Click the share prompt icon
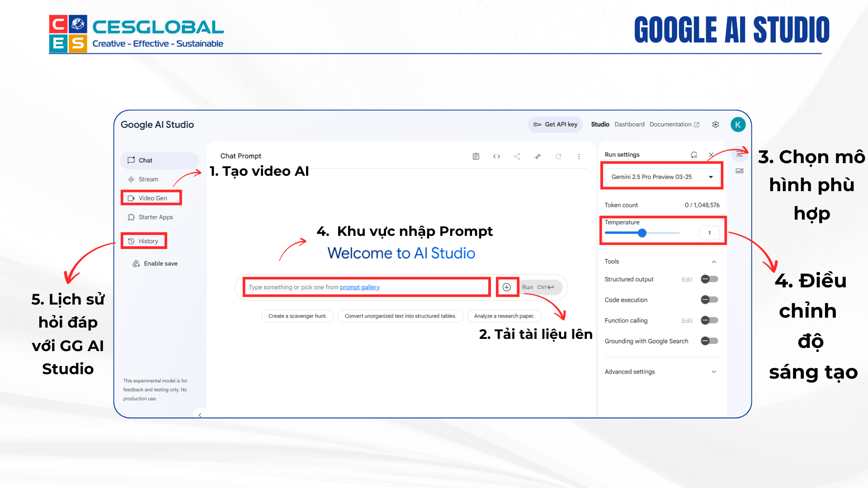Image resolution: width=868 pixels, height=488 pixels. click(x=517, y=156)
